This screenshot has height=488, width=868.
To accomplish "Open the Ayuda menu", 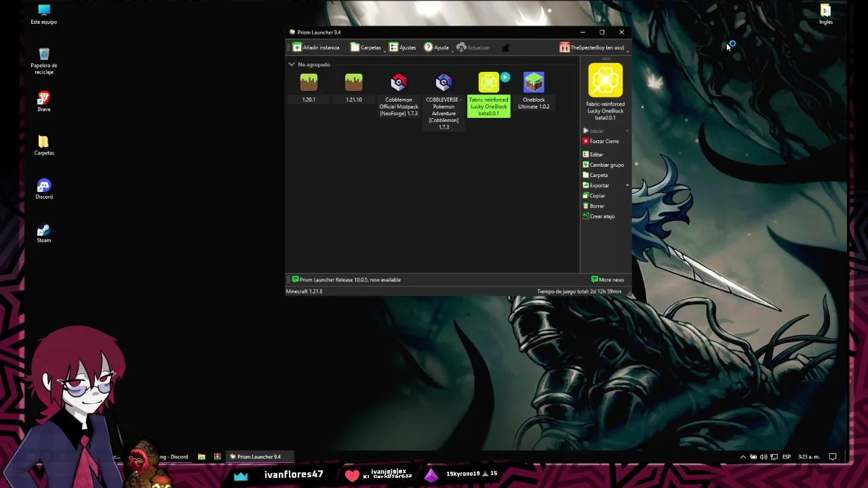I will (x=437, y=47).
